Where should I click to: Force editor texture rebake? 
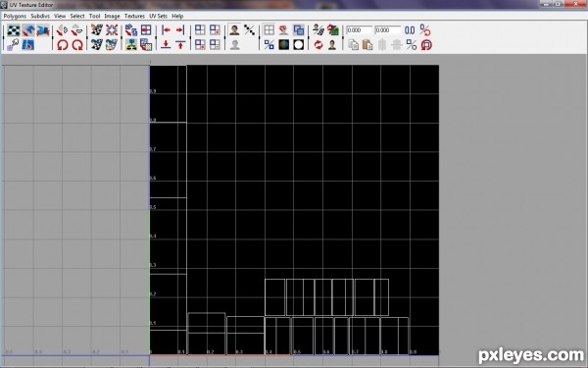coord(318,45)
